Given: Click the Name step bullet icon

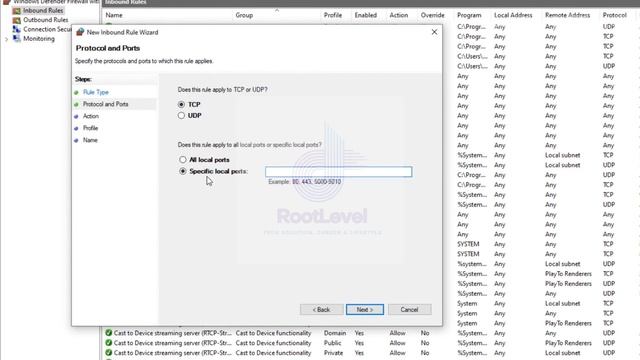Looking at the screenshot, I should click(76, 140).
